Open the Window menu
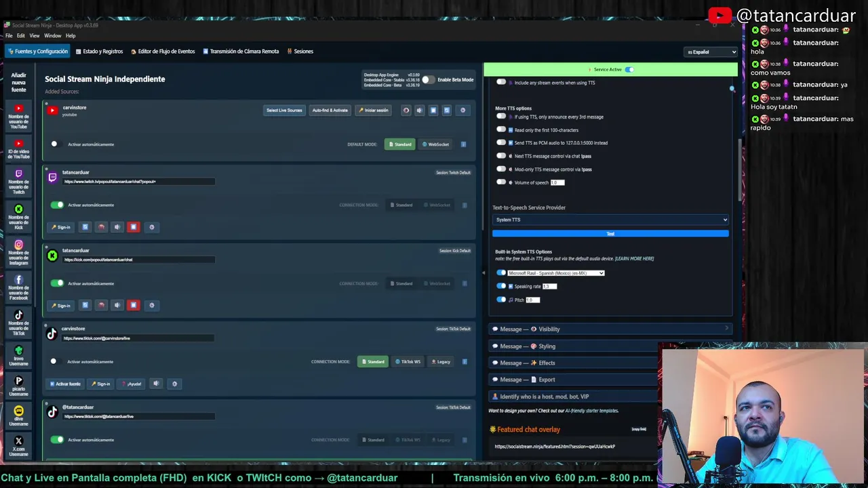Screen dimensions: 868x488 [52, 35]
